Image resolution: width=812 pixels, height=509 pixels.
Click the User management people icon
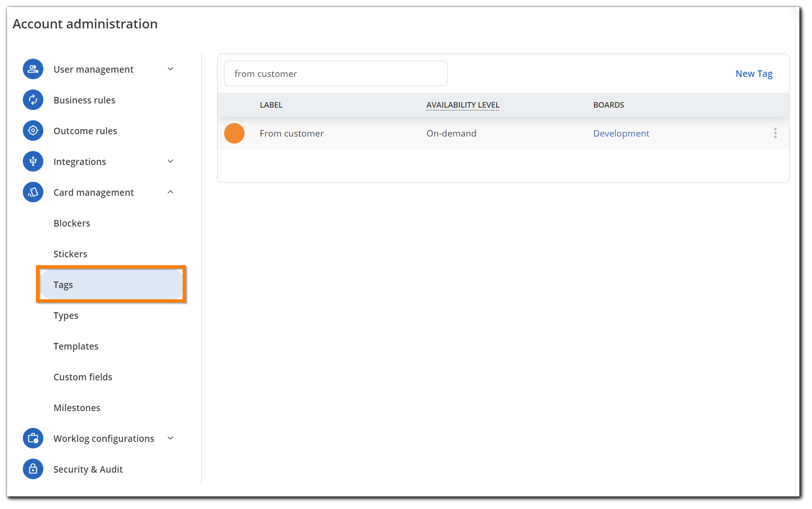(33, 69)
